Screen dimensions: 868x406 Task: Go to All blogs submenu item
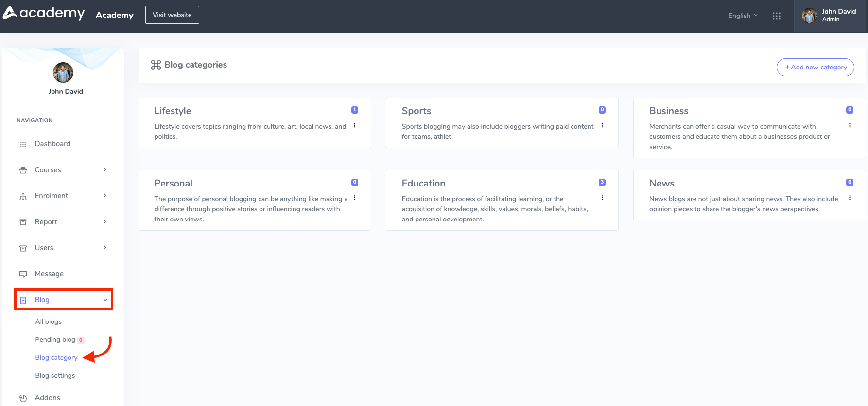49,321
